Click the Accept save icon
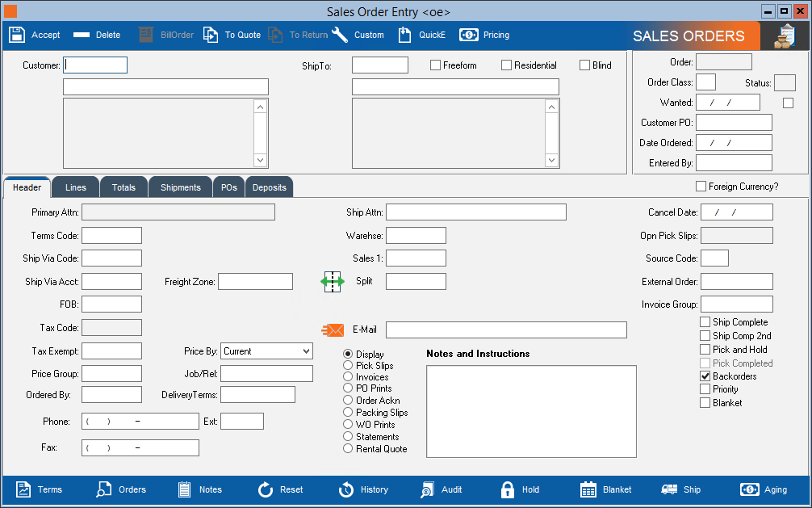Screen dimensions: 812x508 coord(34,35)
